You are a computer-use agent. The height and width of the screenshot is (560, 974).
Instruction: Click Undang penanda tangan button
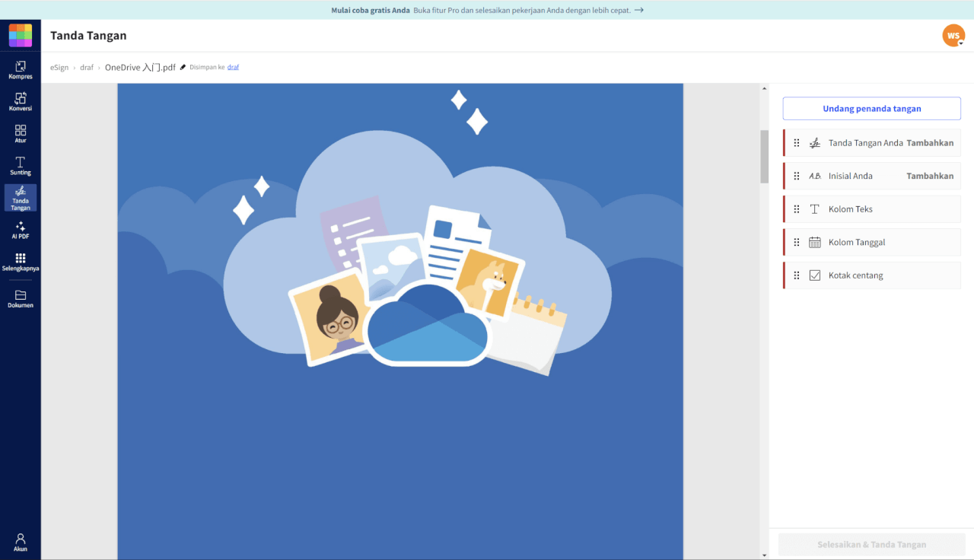tap(871, 108)
